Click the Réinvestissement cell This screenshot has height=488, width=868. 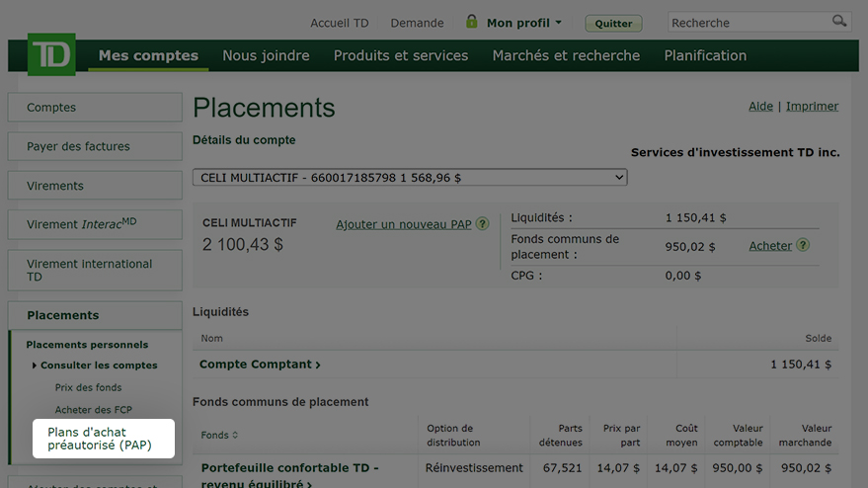(x=474, y=468)
